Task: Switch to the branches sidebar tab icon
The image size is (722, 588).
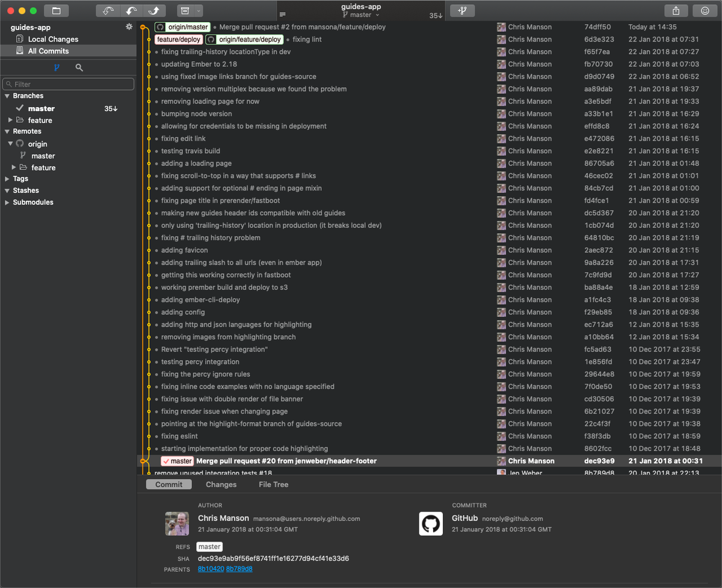Action: pos(57,68)
